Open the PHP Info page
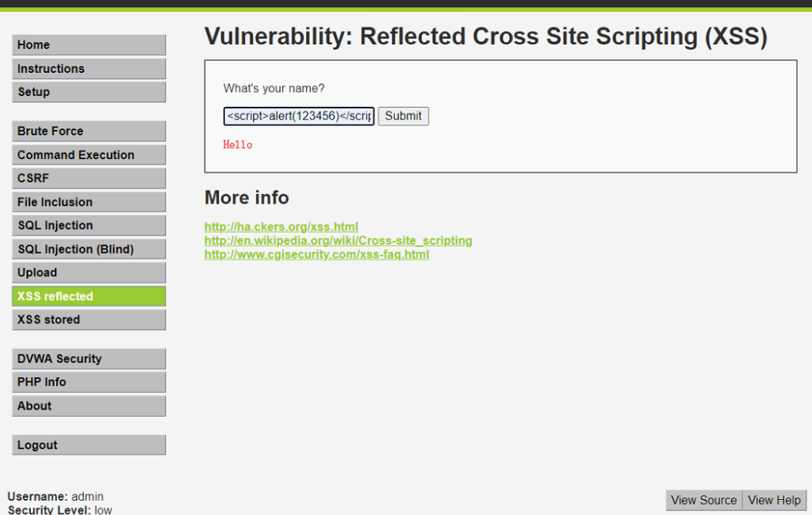Viewport: 812px width, 515px height. point(88,382)
